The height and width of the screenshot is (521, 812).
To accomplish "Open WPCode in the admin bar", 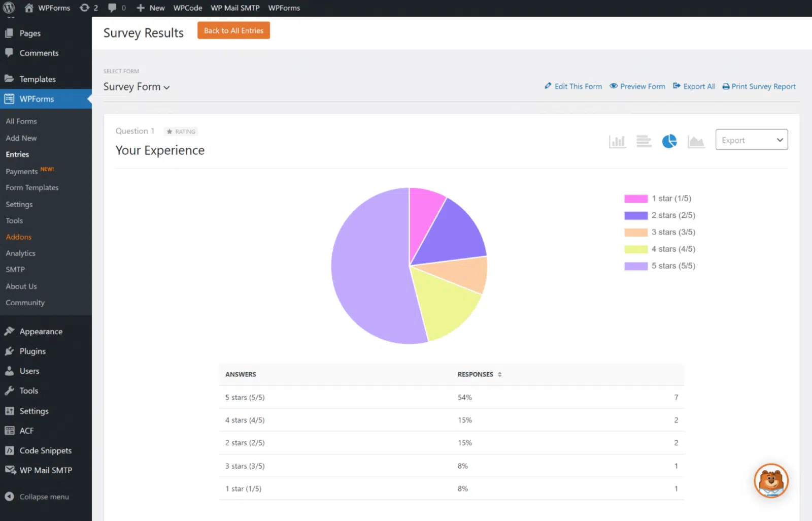I will pyautogui.click(x=188, y=8).
